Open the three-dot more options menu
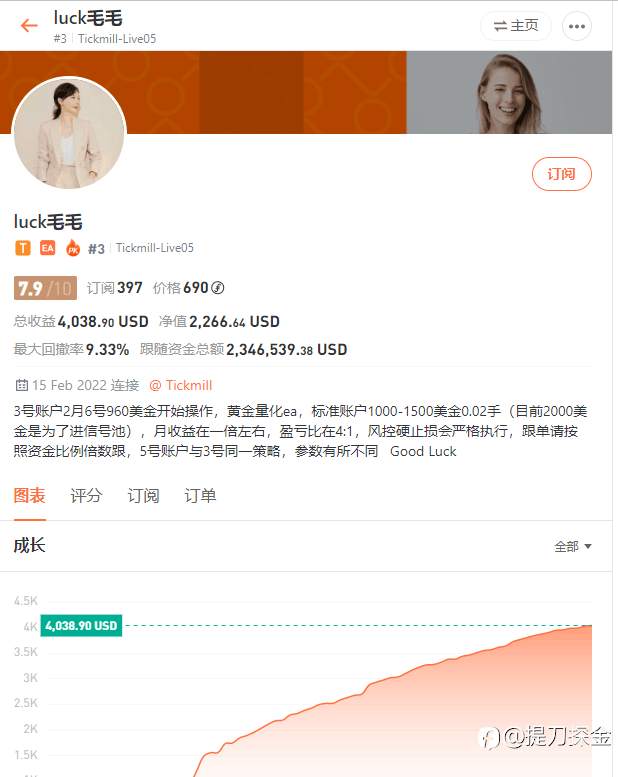This screenshot has width=618, height=777. point(577,26)
